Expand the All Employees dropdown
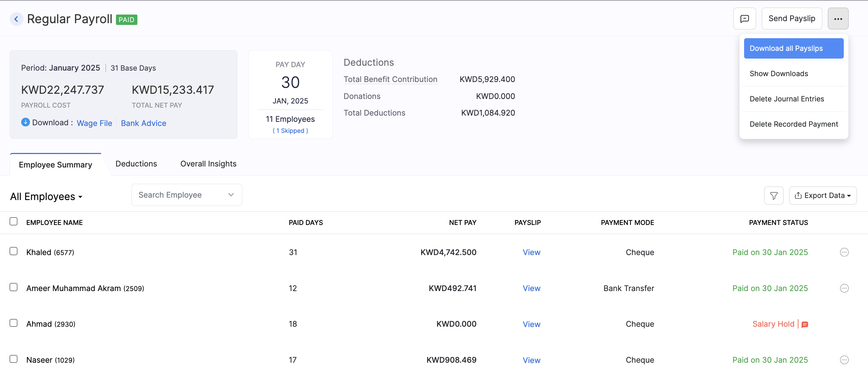Viewport: 868px width, 380px height. pos(46,197)
